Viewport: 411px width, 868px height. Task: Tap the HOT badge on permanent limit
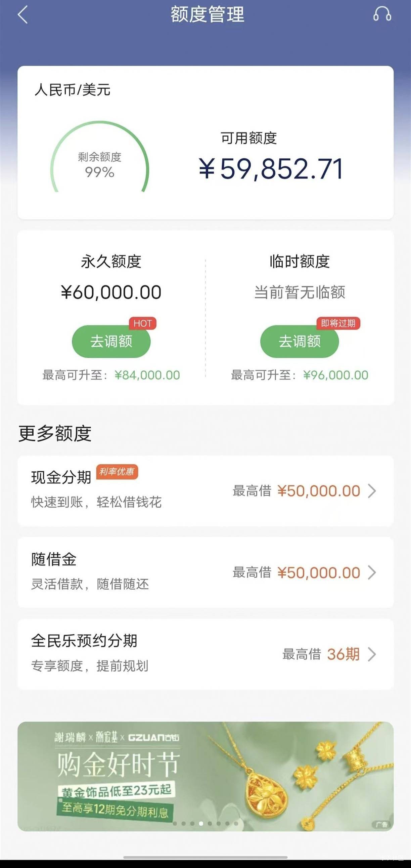[143, 323]
